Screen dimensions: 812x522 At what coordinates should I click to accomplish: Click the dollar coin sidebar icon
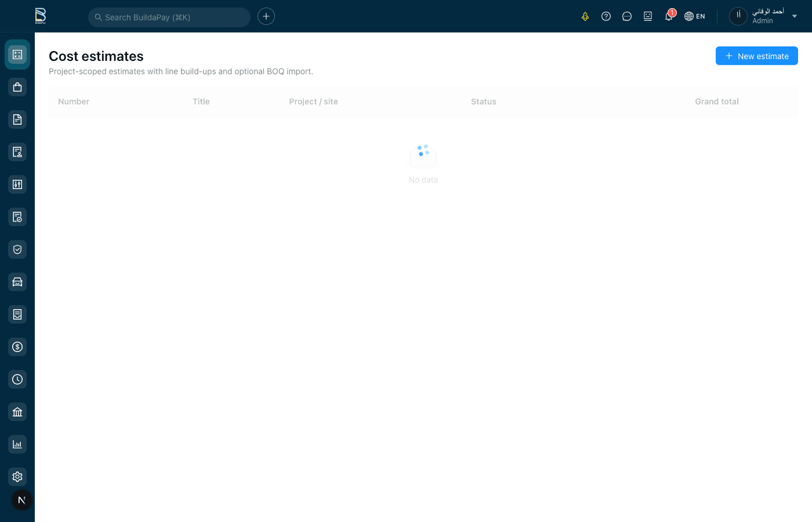click(17, 347)
